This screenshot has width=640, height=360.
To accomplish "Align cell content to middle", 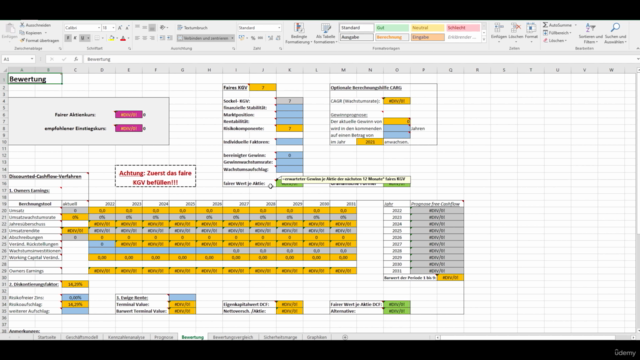I will (x=144, y=28).
